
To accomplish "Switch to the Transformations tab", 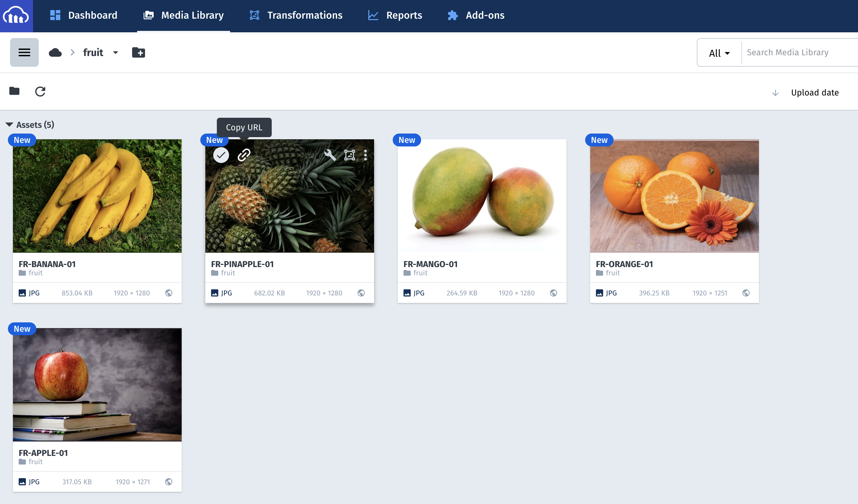I will [x=296, y=15].
